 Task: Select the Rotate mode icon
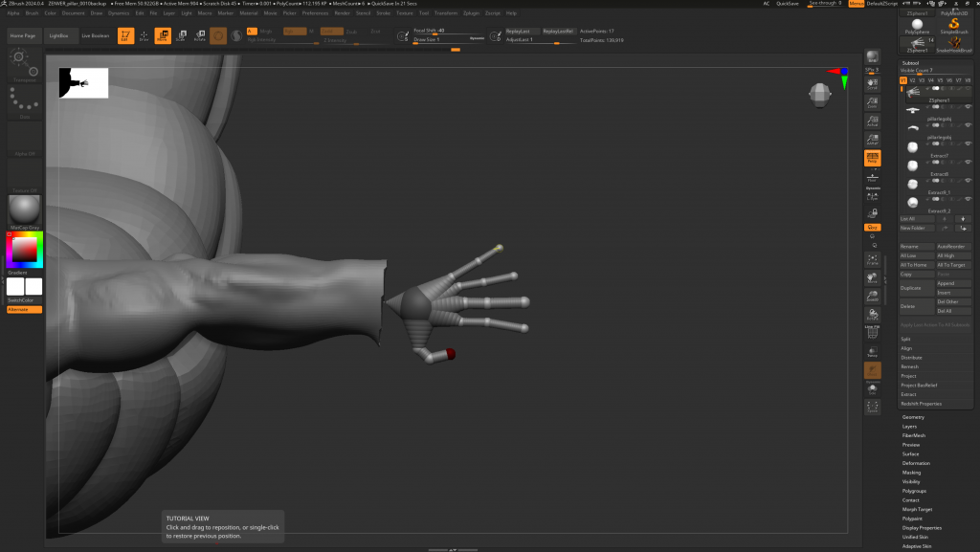point(199,35)
